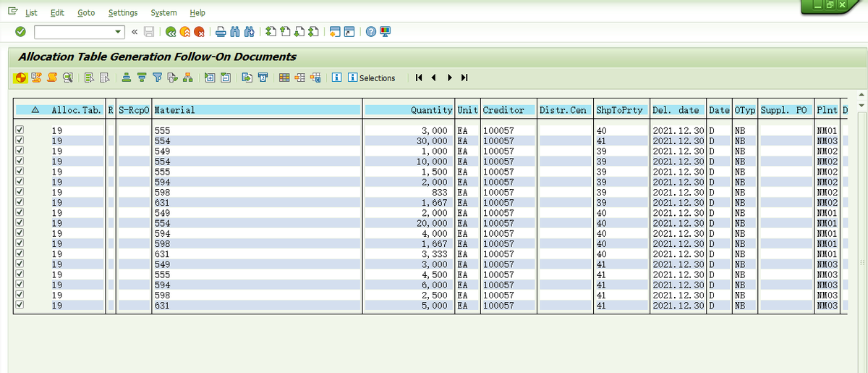Screen dimensions: 868x373
Task: Click the Find Next binoculars icon
Action: click(x=248, y=32)
